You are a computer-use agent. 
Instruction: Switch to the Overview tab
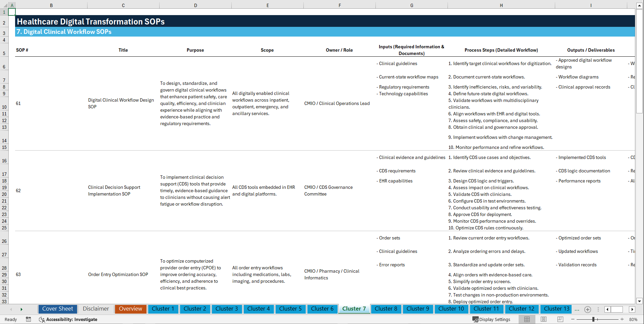pyautogui.click(x=130, y=309)
